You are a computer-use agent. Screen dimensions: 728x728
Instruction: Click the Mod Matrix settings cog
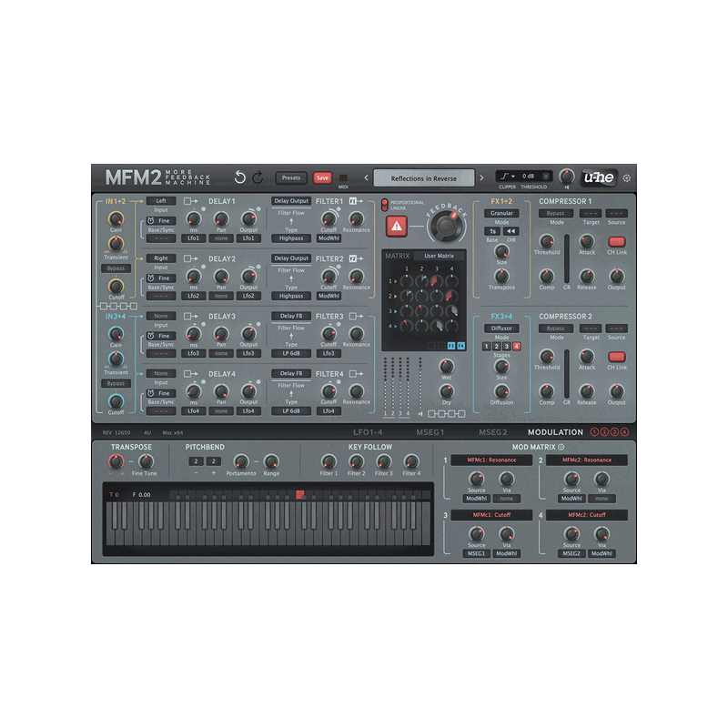pos(561,447)
